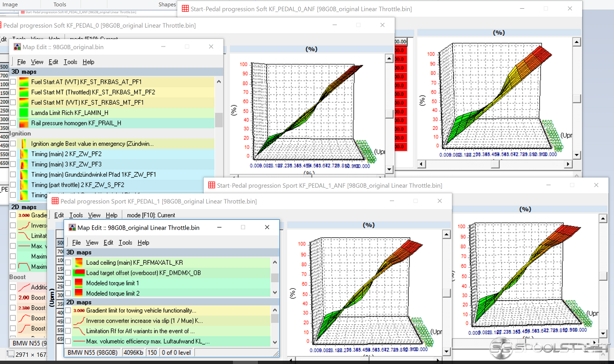This screenshot has height=364, width=614.
Task: Click the 2.380 Boost map icon
Action: pyautogui.click(x=24, y=308)
